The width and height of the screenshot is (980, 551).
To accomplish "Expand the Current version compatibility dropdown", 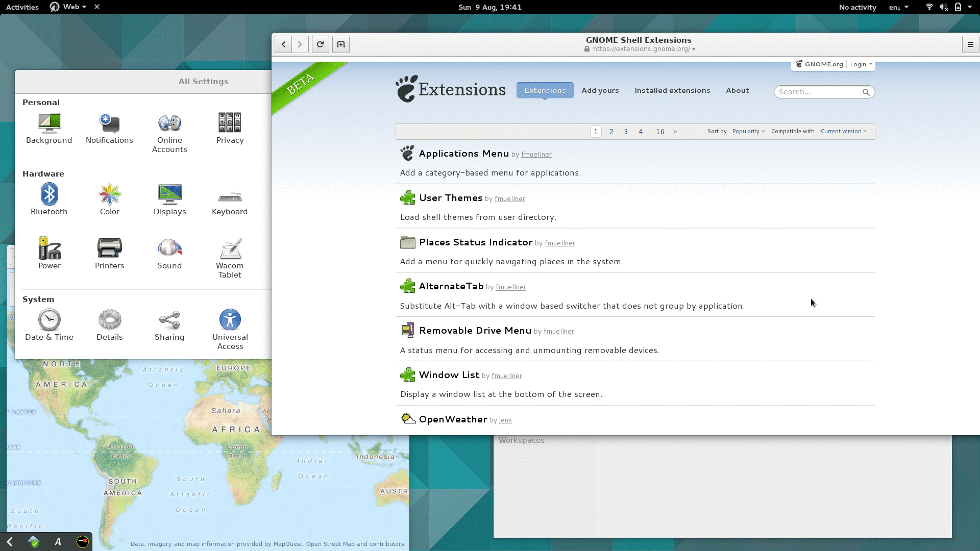I will (843, 132).
